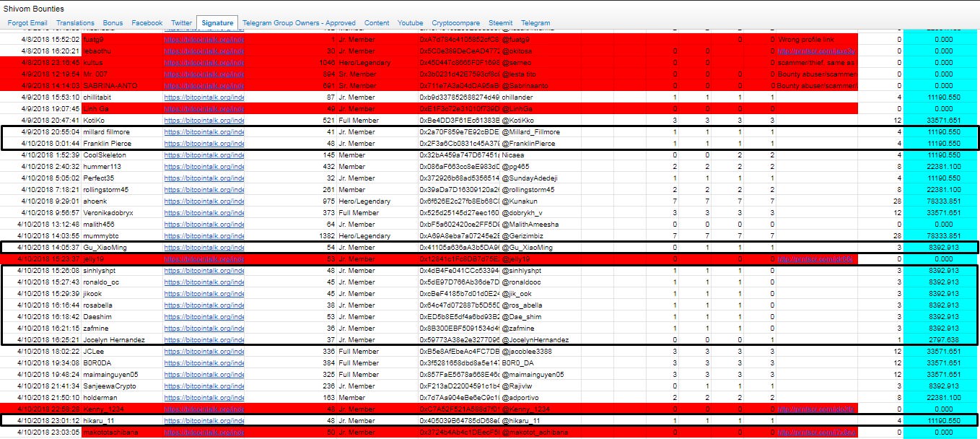This screenshot has height=439, width=980.
Task: Click the 'malith456' username cell
Action: pos(100,225)
